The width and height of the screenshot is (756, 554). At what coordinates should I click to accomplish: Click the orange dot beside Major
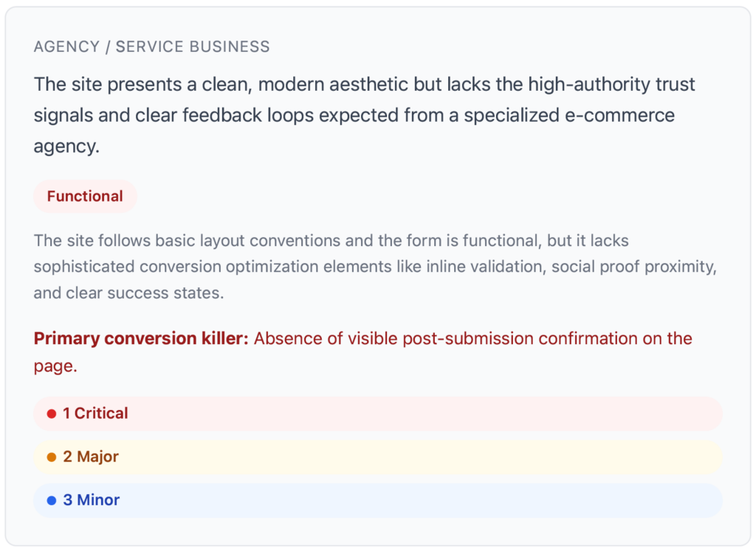52,457
